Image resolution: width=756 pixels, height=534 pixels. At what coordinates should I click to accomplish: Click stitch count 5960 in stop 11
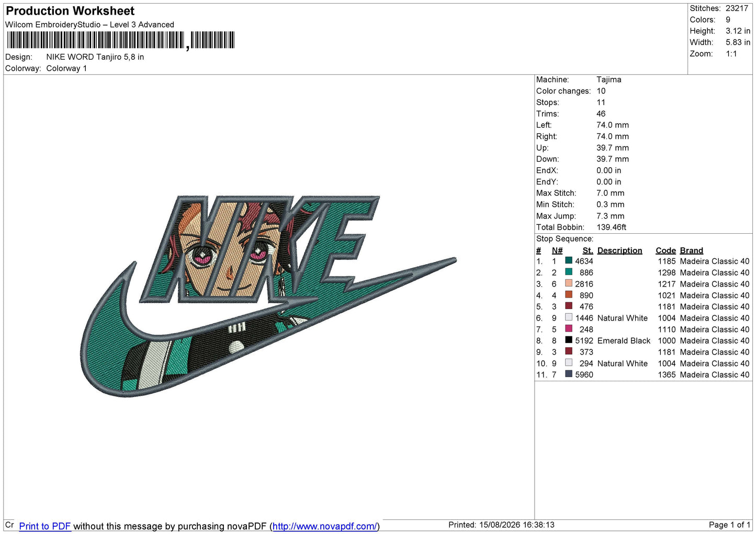584,374
